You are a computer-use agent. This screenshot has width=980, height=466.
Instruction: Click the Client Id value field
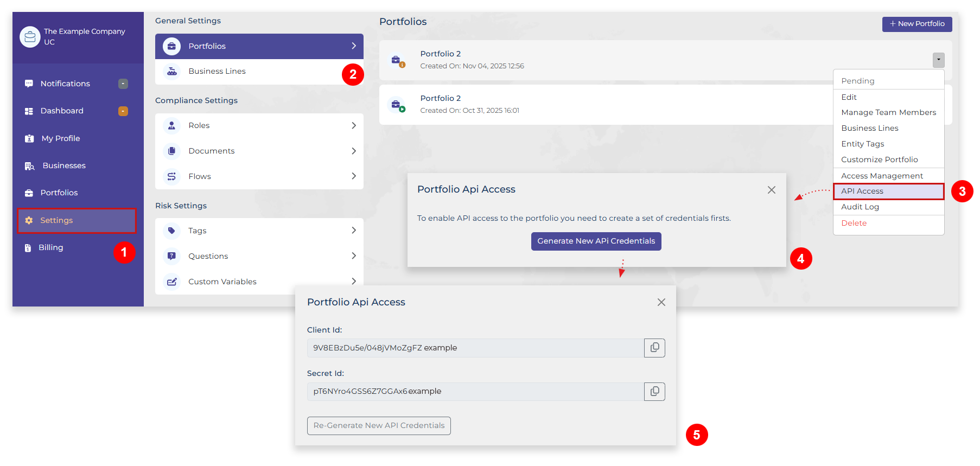475,348
